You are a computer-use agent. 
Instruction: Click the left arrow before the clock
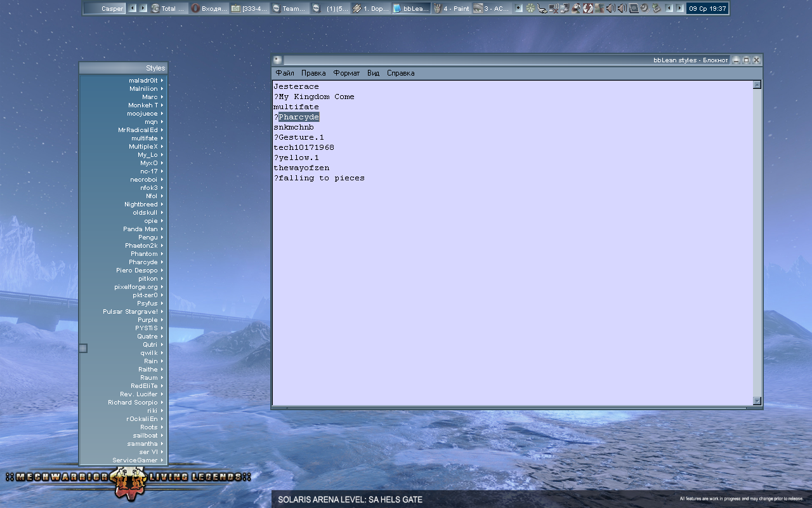pos(669,8)
